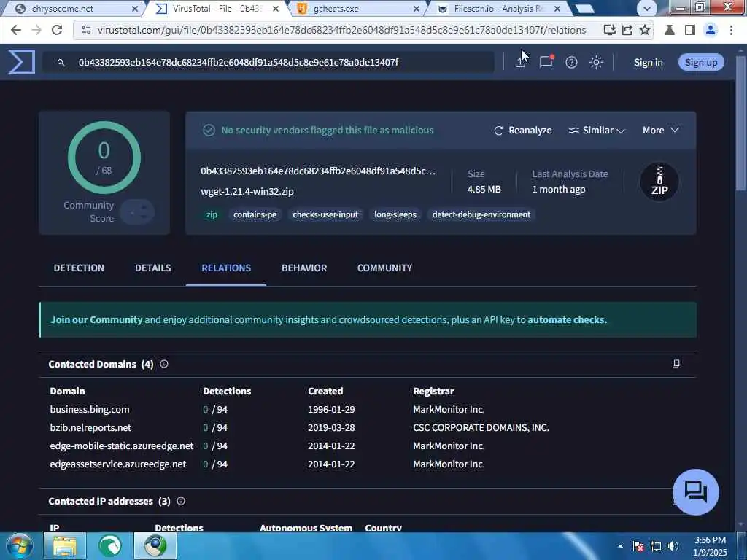Open the help question mark icon
The height and width of the screenshot is (560, 747).
571,63
